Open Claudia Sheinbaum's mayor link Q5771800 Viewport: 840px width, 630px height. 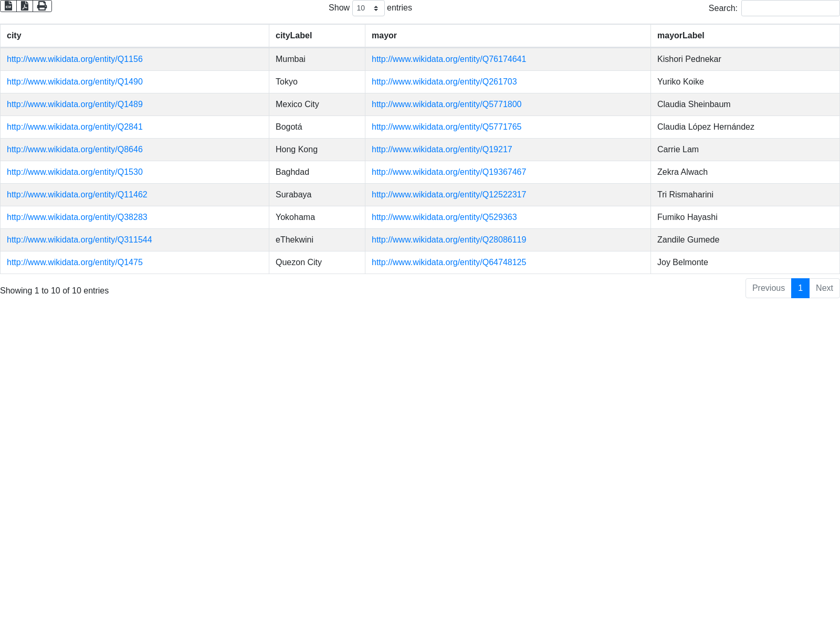(x=446, y=104)
